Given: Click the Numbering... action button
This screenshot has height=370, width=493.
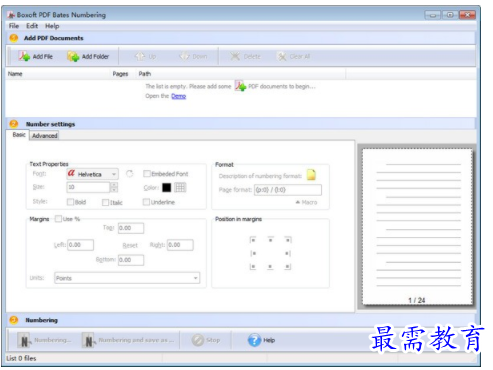Looking at the screenshot, I should [x=44, y=340].
